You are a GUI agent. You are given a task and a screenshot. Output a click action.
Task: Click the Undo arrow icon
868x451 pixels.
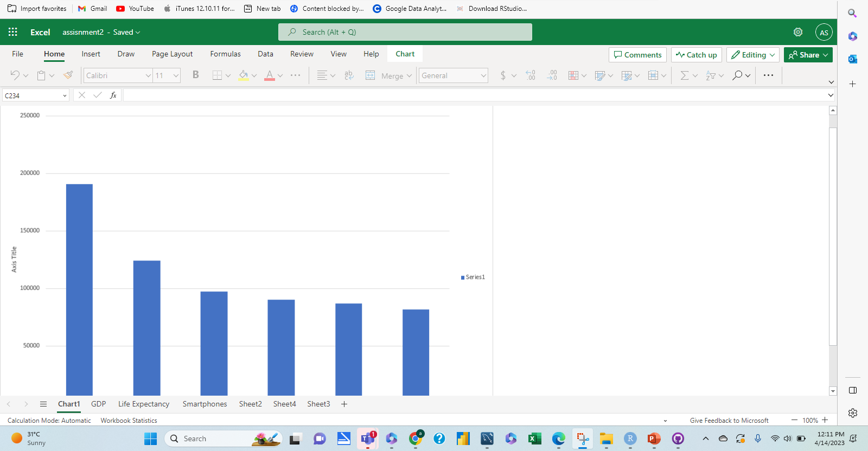pyautogui.click(x=15, y=75)
